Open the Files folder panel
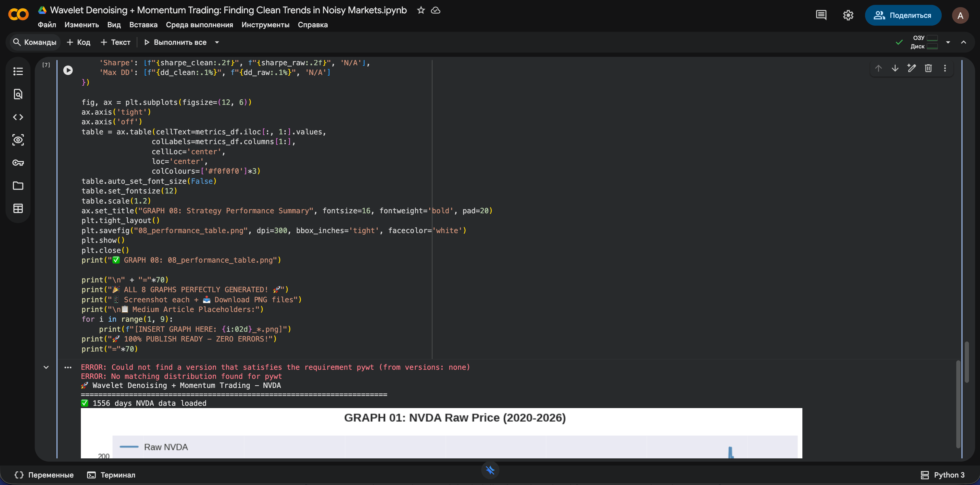This screenshot has height=485, width=980. click(x=18, y=186)
